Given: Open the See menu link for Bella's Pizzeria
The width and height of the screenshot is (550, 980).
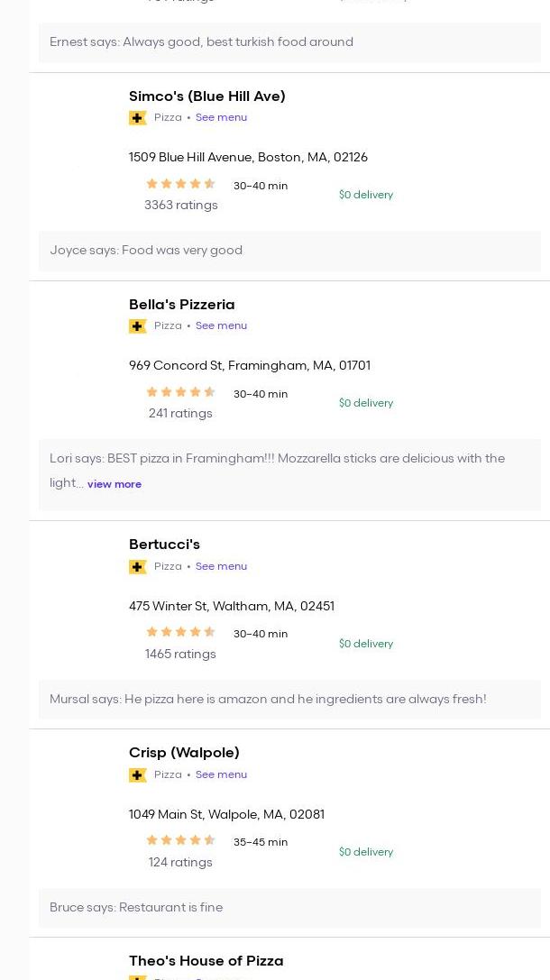Looking at the screenshot, I should (221, 325).
